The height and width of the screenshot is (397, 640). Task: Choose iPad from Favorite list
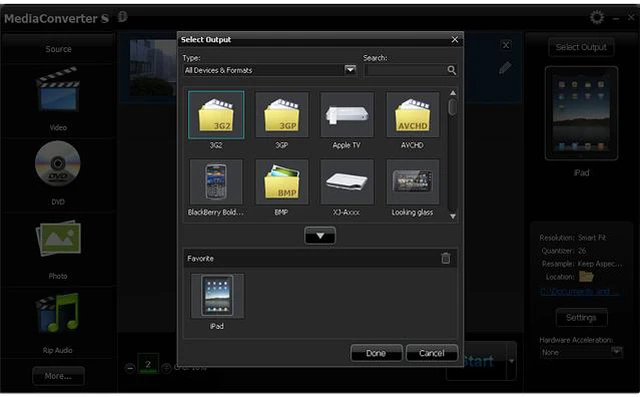(217, 296)
